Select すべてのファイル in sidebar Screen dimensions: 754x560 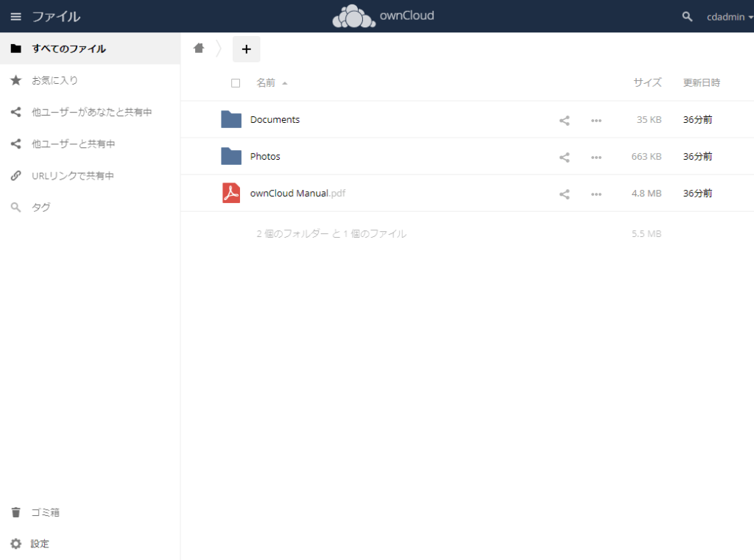90,49
